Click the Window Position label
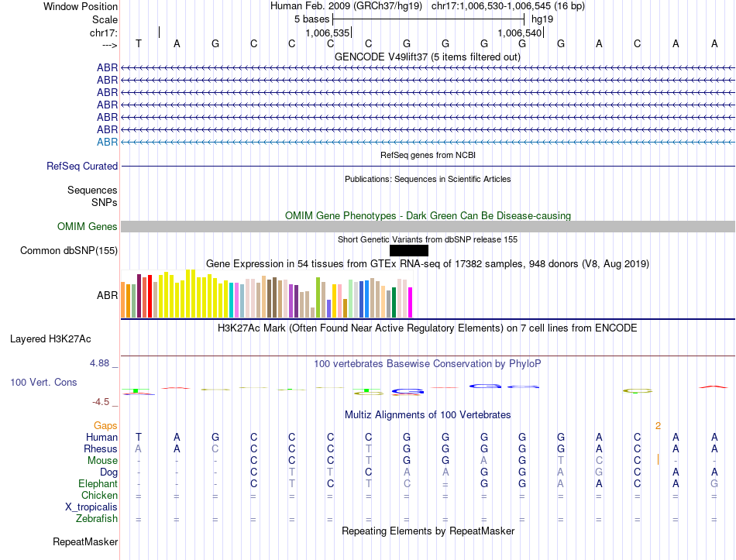 click(81, 6)
